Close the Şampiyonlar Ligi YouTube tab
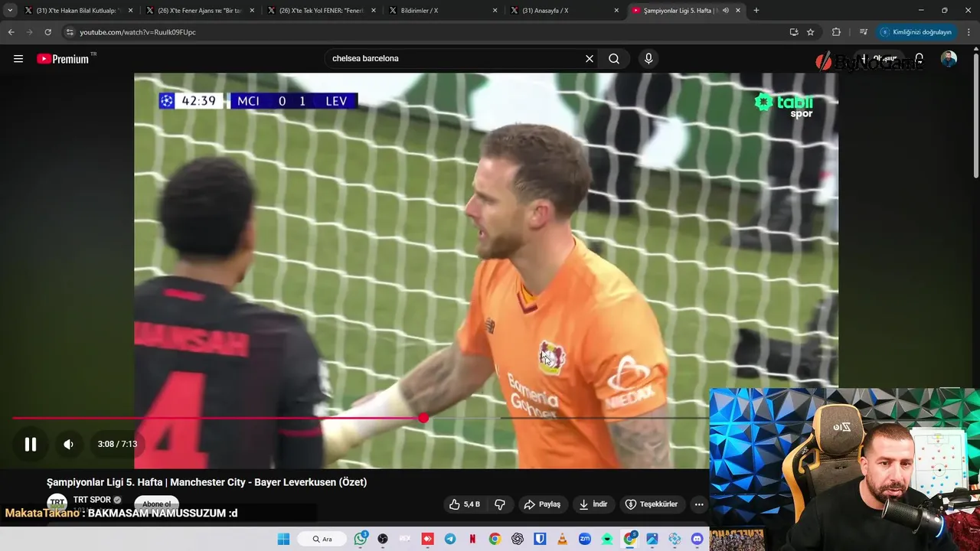Image resolution: width=980 pixels, height=551 pixels. [x=738, y=11]
